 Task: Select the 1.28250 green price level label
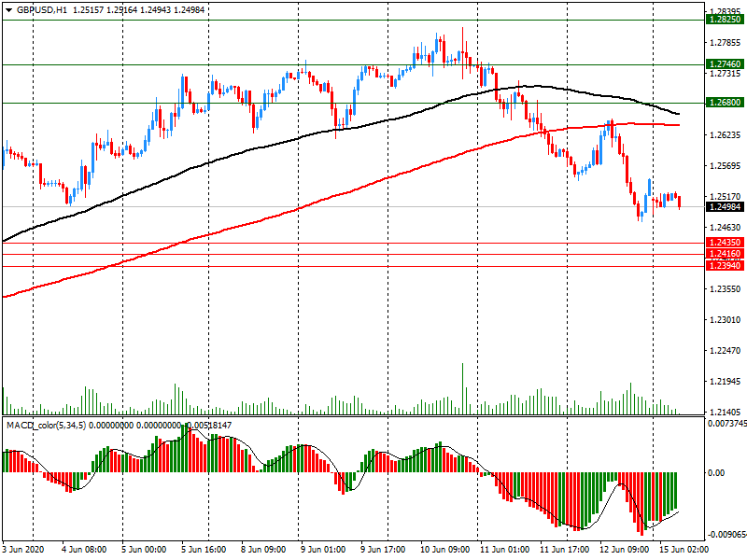coord(726,20)
